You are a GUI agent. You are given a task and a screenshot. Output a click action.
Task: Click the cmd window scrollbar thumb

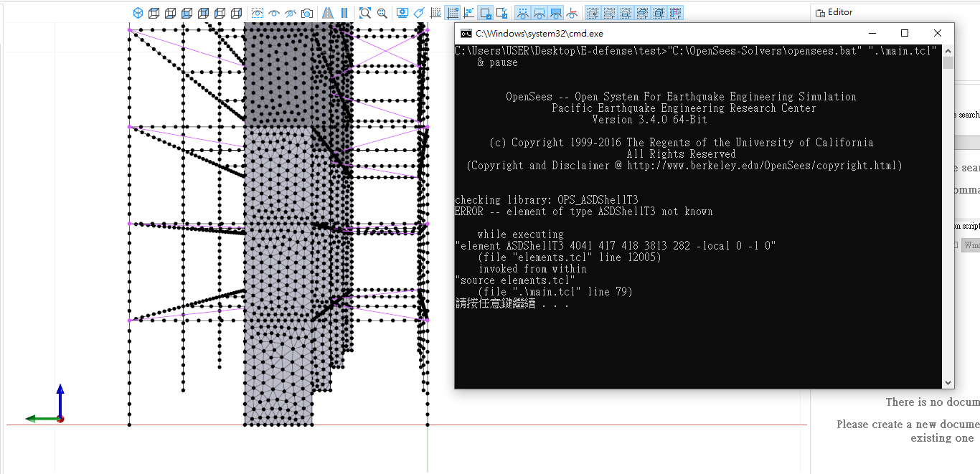(x=948, y=63)
